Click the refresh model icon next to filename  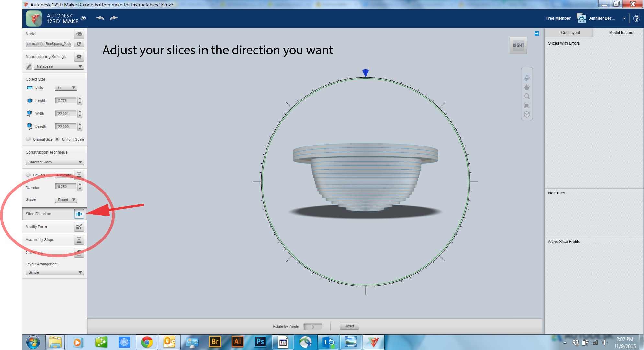[x=80, y=43]
